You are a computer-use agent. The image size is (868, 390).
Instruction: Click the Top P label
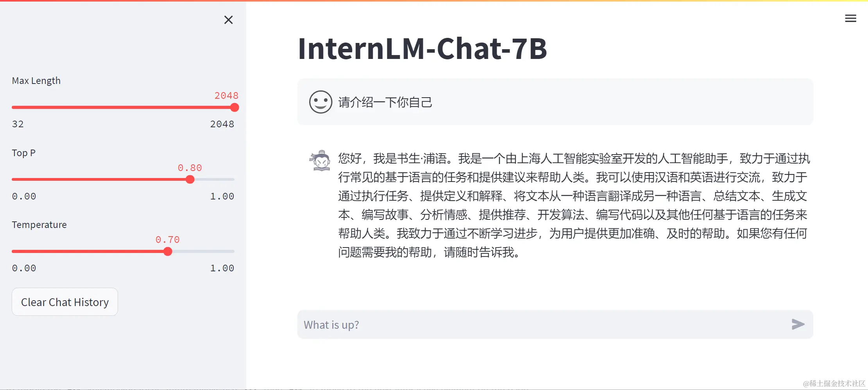pyautogui.click(x=23, y=153)
